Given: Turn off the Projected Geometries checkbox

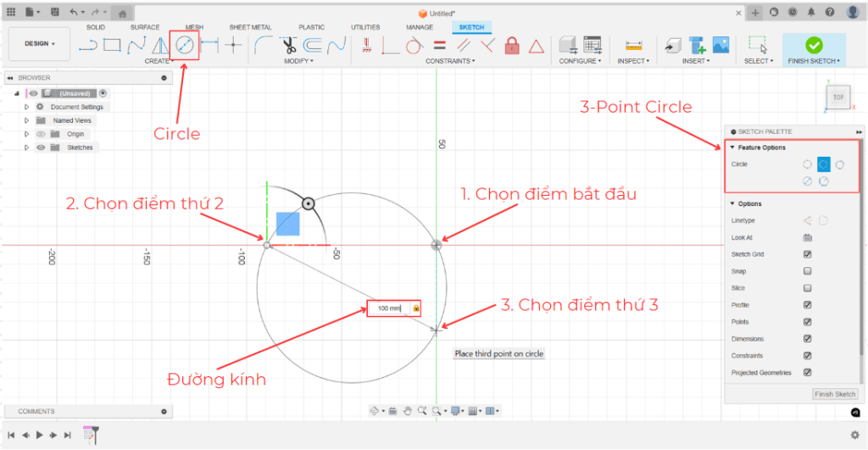Looking at the screenshot, I should (x=807, y=372).
